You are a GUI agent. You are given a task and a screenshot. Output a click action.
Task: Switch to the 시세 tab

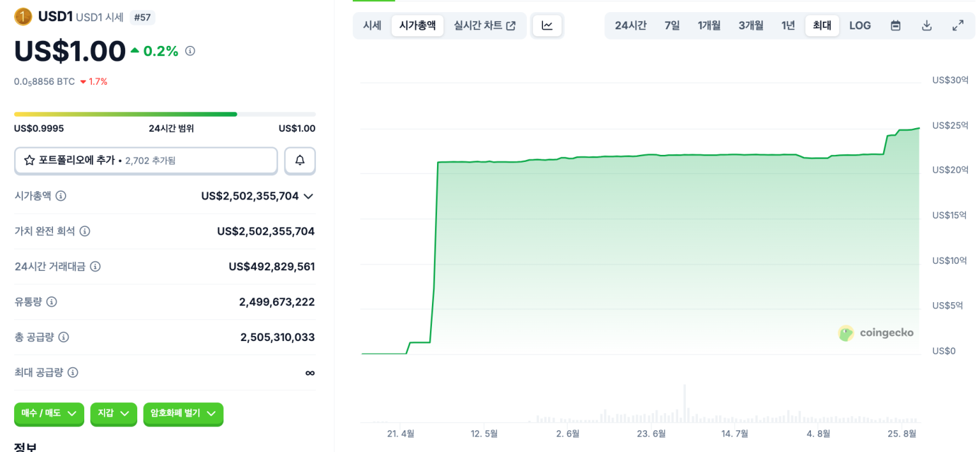click(372, 25)
